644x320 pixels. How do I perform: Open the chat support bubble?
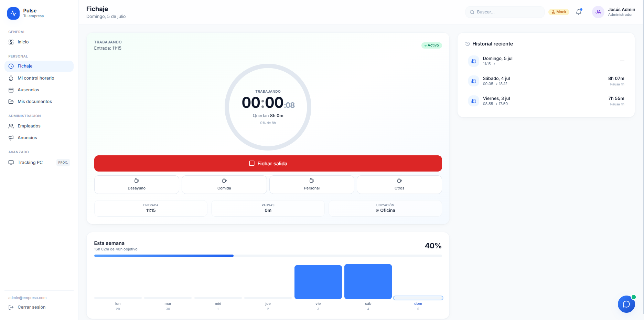tap(626, 304)
